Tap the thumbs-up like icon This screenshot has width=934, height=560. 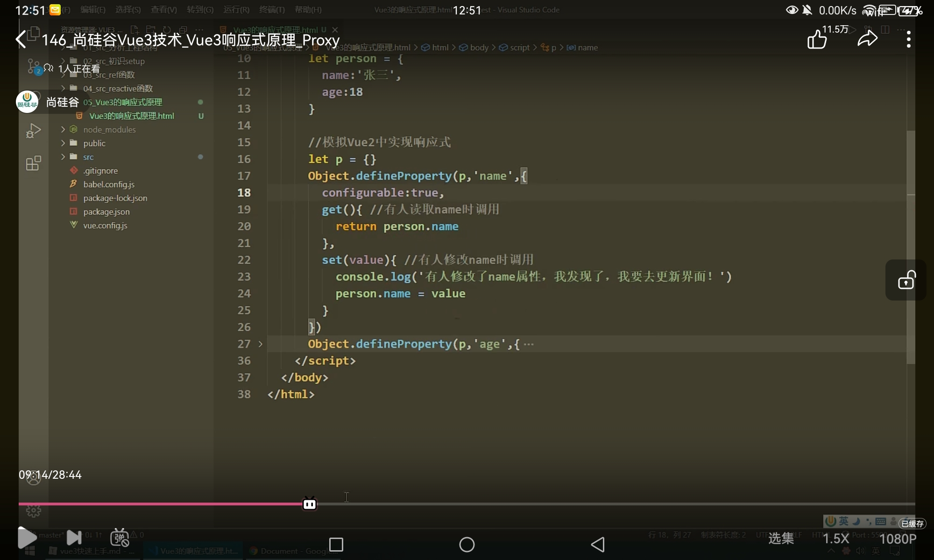[817, 39]
